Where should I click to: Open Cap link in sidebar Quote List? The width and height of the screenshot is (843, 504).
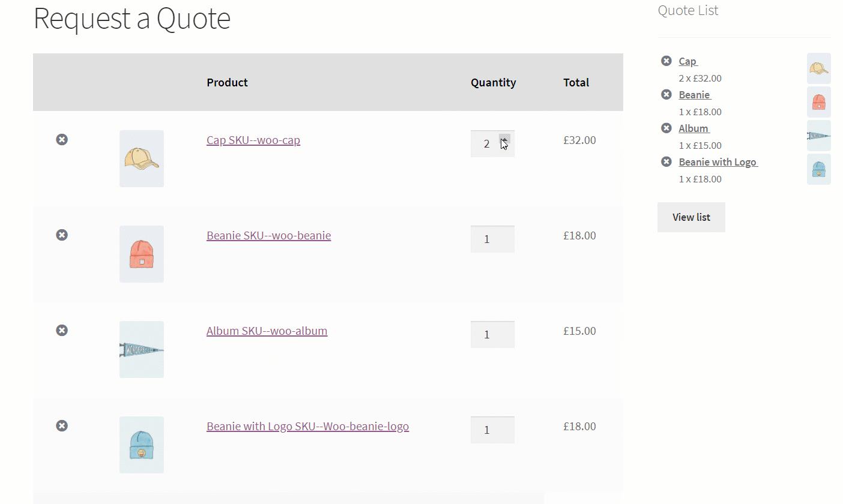688,61
